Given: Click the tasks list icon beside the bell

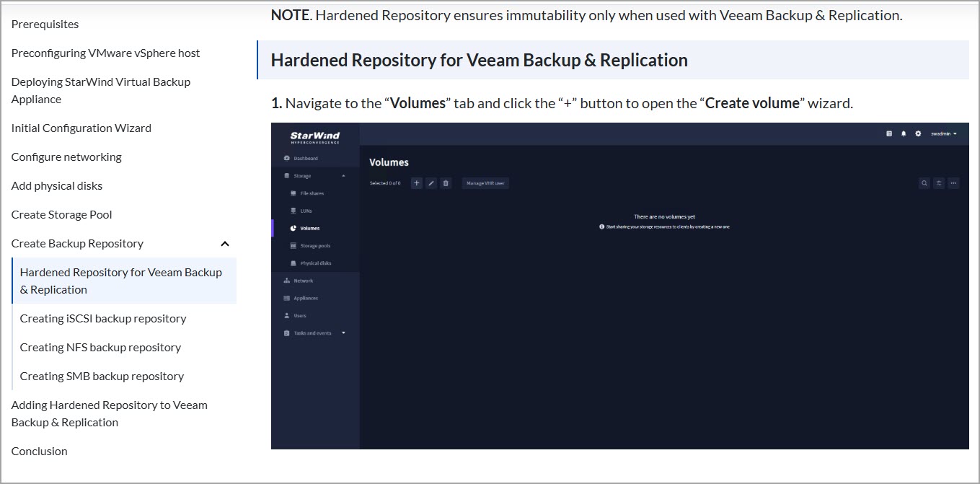Looking at the screenshot, I should click(x=889, y=133).
